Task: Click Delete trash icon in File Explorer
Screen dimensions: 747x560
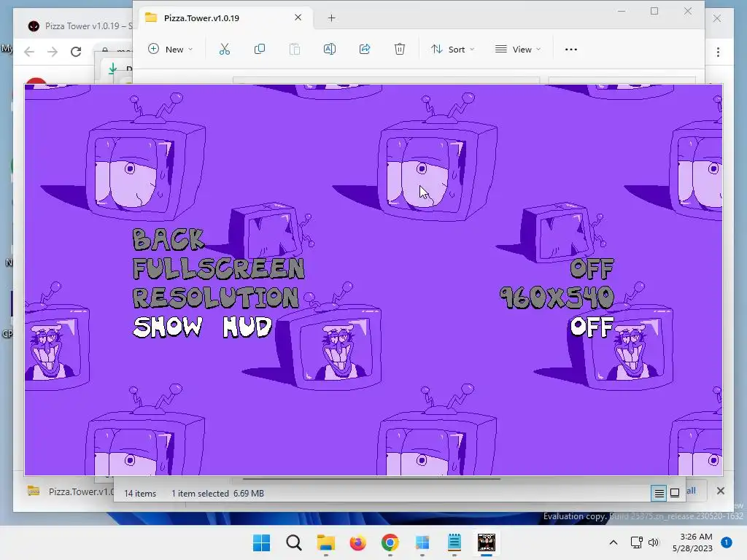Action: pos(400,49)
